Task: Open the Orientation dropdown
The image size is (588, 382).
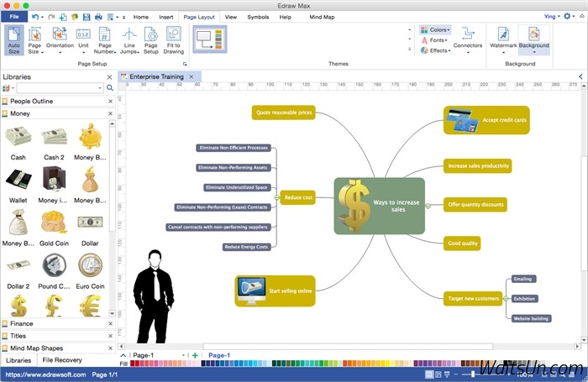Action: 60,39
